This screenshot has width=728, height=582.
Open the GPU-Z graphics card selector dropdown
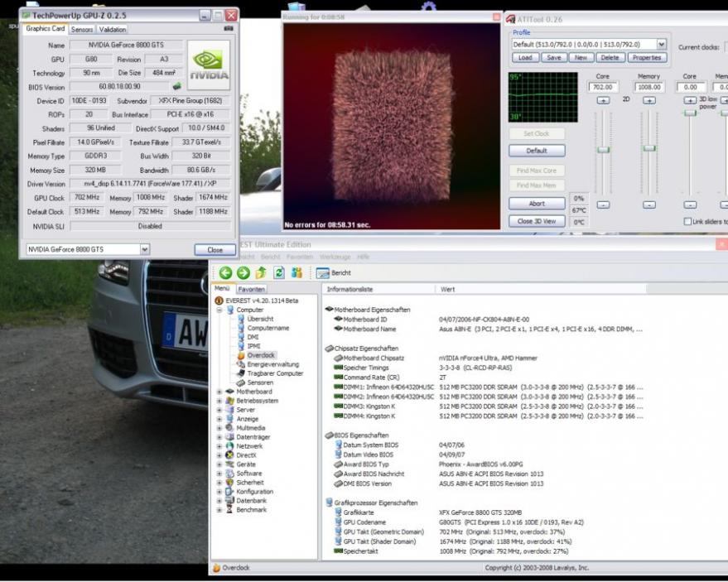pyautogui.click(x=145, y=250)
